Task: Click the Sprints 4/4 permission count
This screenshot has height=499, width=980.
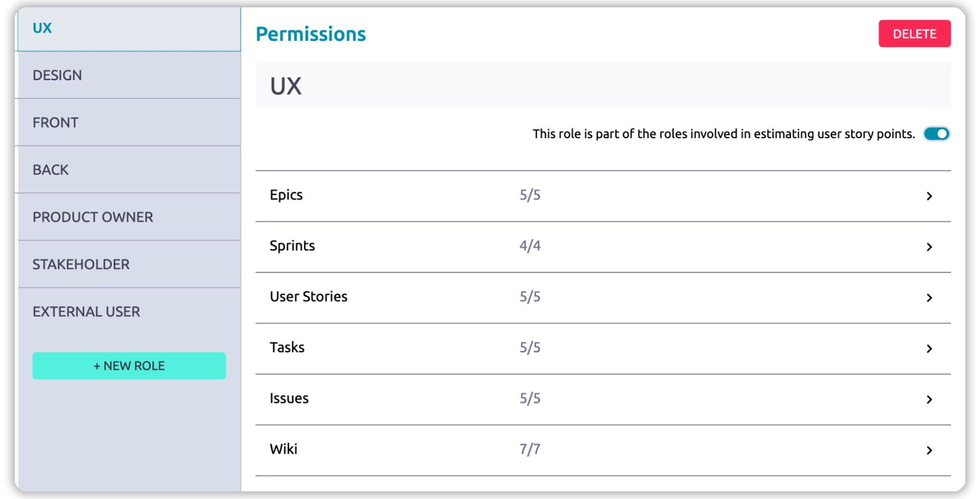Action: (529, 246)
